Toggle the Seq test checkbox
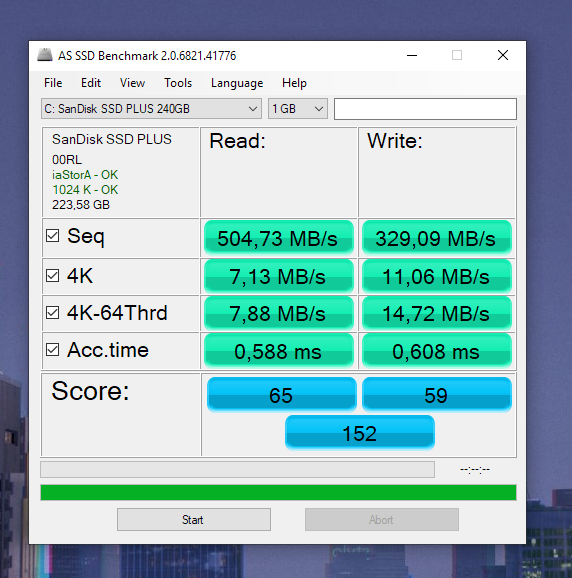 coord(52,236)
